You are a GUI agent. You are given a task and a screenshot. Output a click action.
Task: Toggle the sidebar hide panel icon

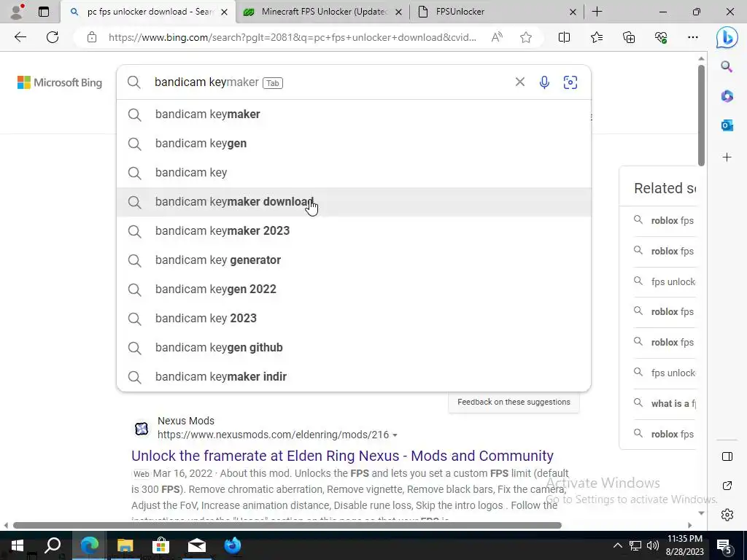coord(727,456)
